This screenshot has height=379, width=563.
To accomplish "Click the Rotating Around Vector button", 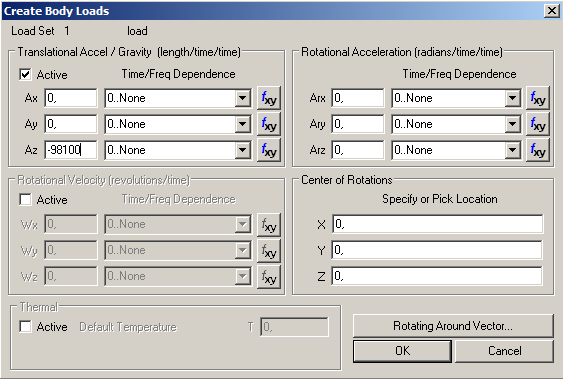I will pos(453,326).
